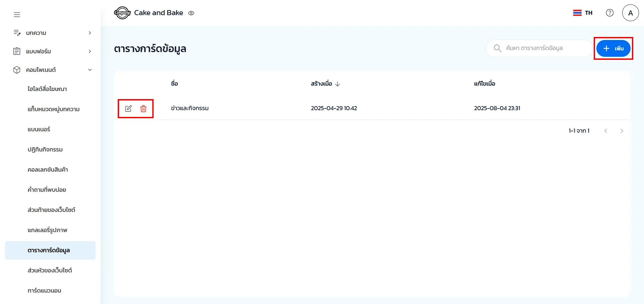Sort by สร้างเมื่อ column arrow
Screen dimensions: 644x304
point(337,84)
